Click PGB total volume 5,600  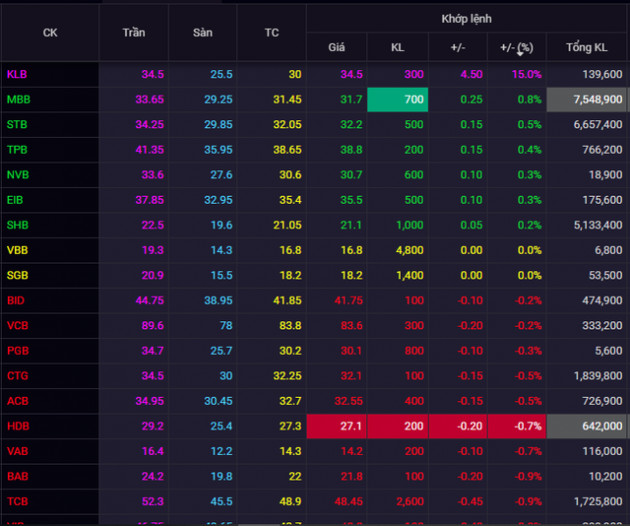coord(608,350)
